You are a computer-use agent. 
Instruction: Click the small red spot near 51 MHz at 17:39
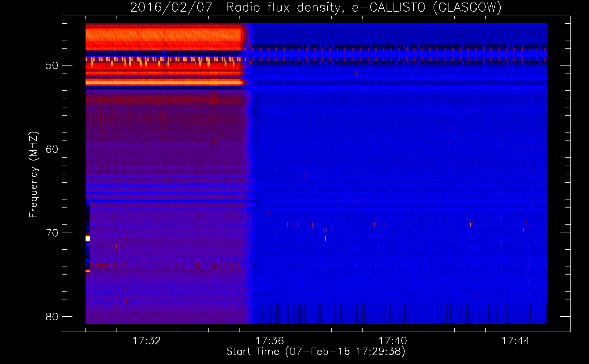click(356, 74)
